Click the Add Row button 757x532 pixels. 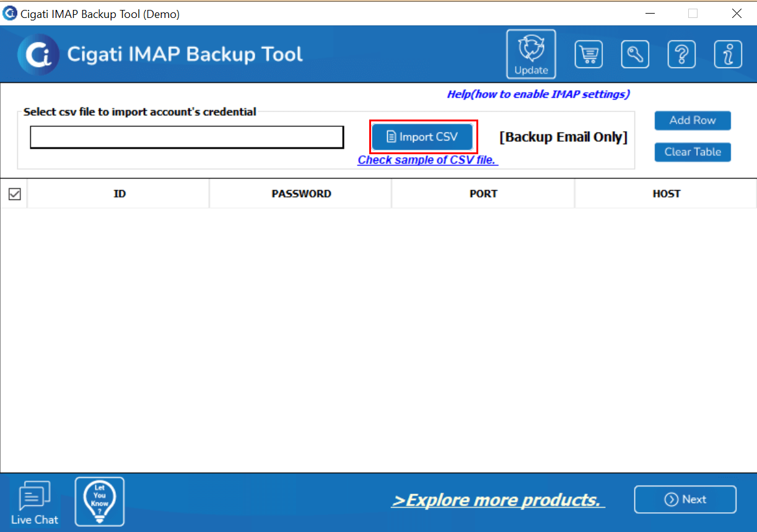(x=693, y=121)
